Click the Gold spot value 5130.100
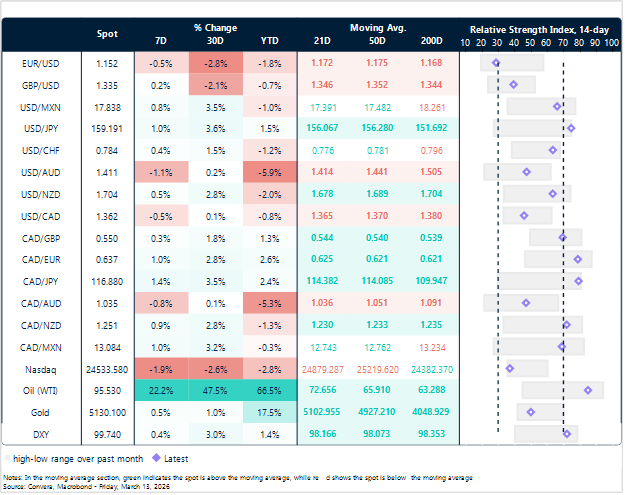The width and height of the screenshot is (625, 495). pyautogui.click(x=107, y=411)
